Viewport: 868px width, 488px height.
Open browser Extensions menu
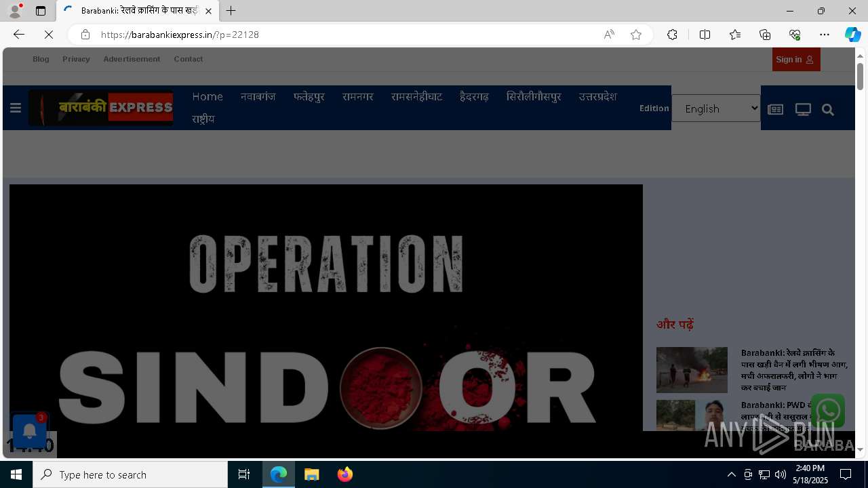pyautogui.click(x=672, y=35)
